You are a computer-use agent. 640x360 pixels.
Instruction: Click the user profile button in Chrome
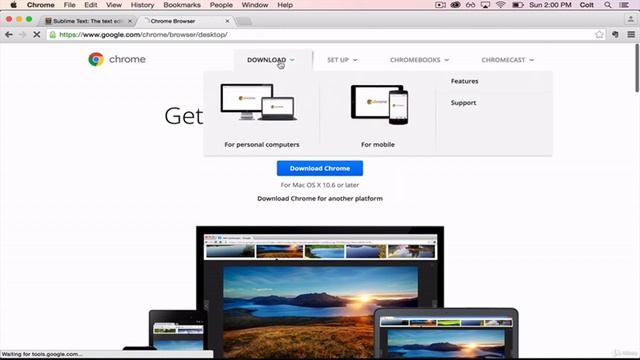(631, 19)
